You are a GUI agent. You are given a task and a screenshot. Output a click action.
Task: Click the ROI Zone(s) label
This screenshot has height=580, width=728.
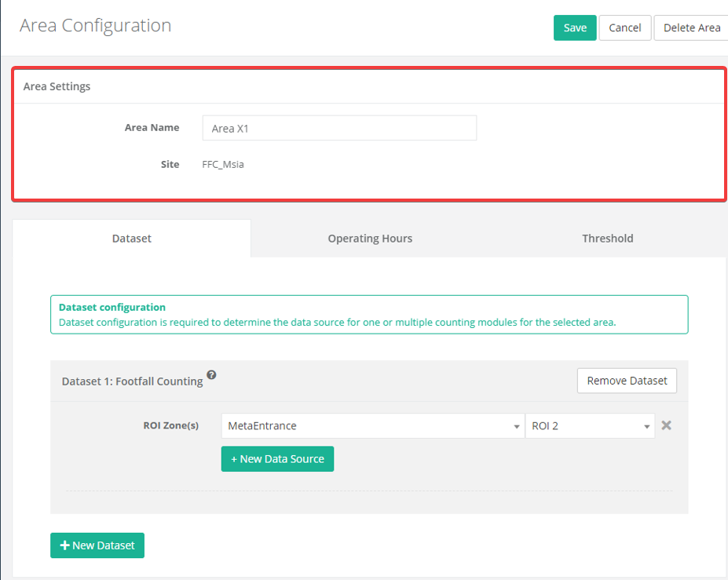coord(170,425)
